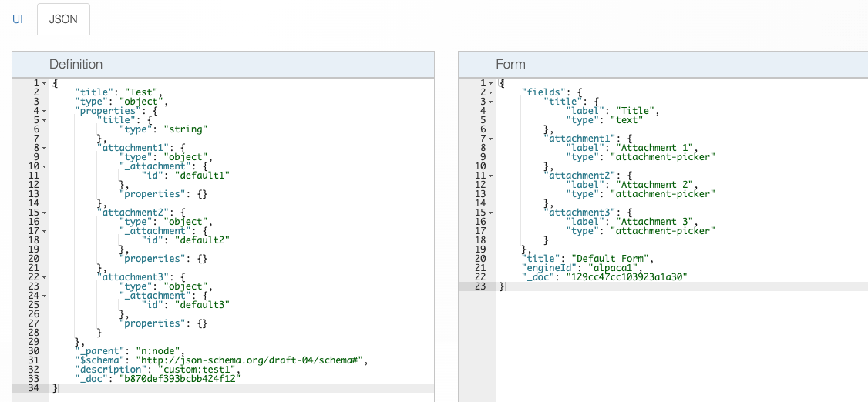Image resolution: width=868 pixels, height=402 pixels.
Task: Click the Form panel header
Action: coord(663,64)
